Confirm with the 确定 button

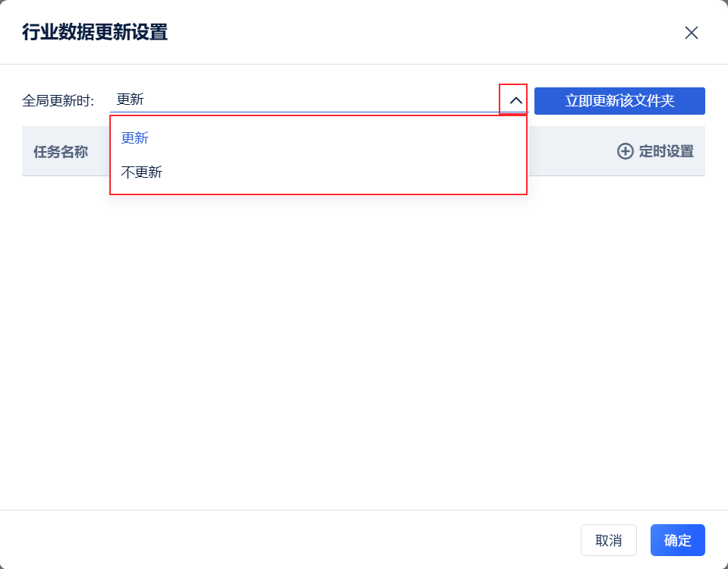coord(677,540)
